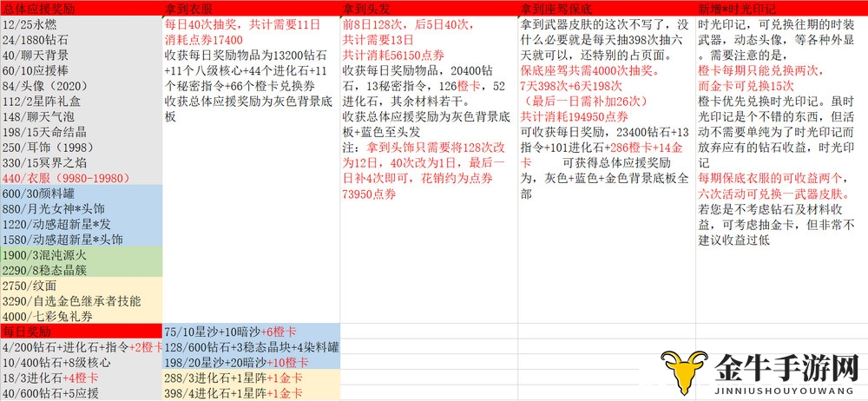
Task: Click the cell 40/聊天背景
Action: [82, 56]
